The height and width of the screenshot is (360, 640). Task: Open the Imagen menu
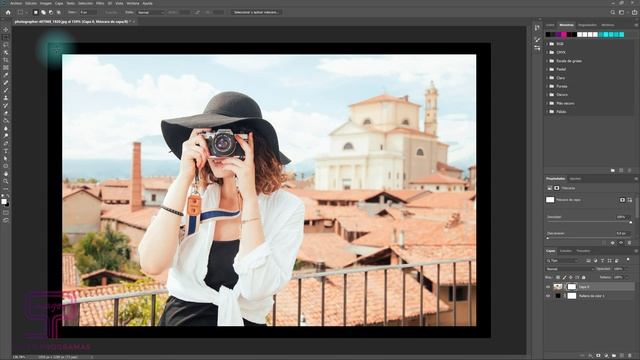coord(45,3)
